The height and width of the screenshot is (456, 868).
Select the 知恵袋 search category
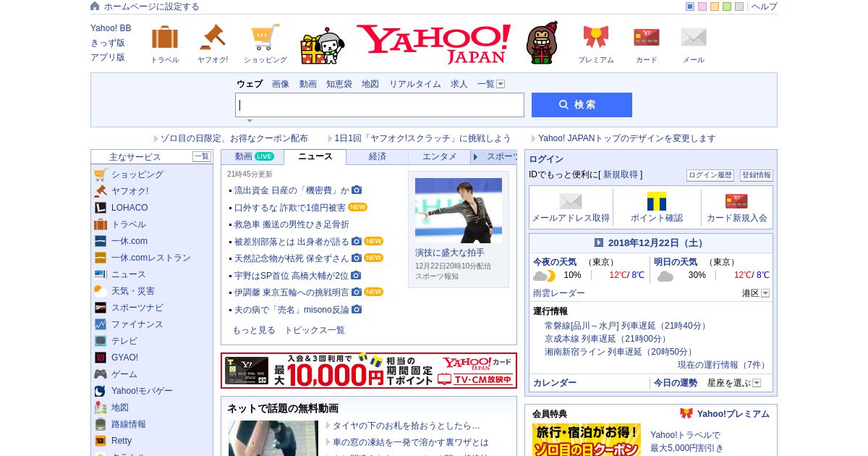[339, 84]
